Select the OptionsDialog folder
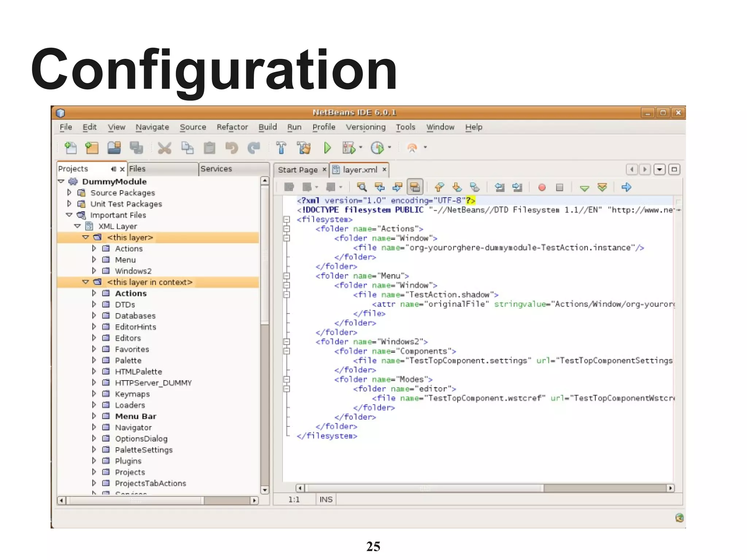 point(141,439)
